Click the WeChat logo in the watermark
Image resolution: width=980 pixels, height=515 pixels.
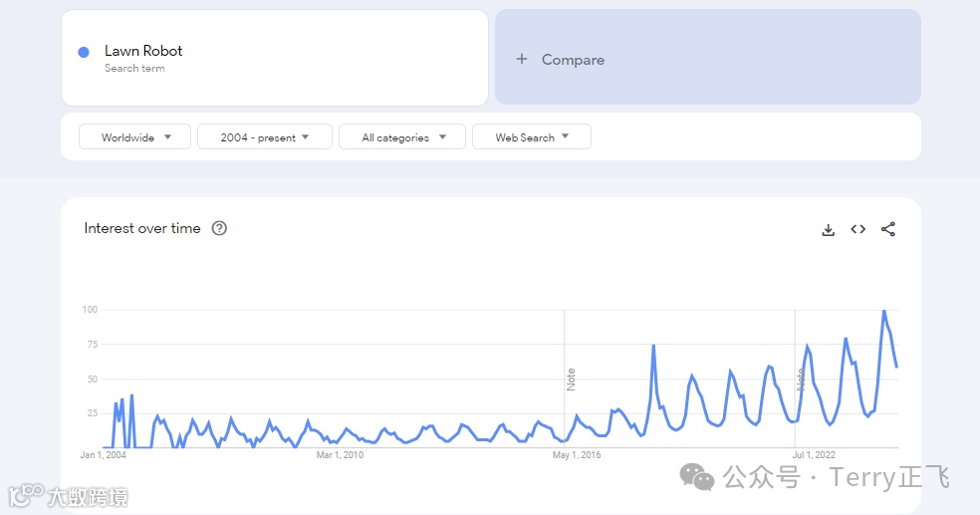[697, 477]
